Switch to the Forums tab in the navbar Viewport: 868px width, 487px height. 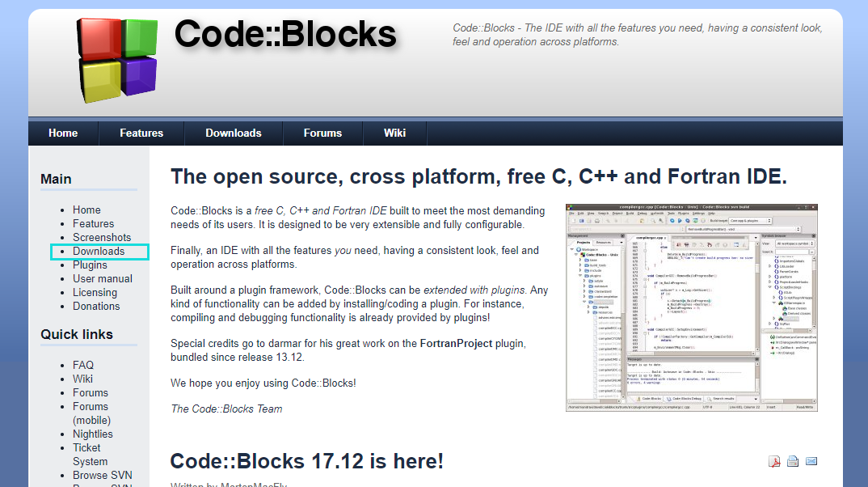coord(322,133)
